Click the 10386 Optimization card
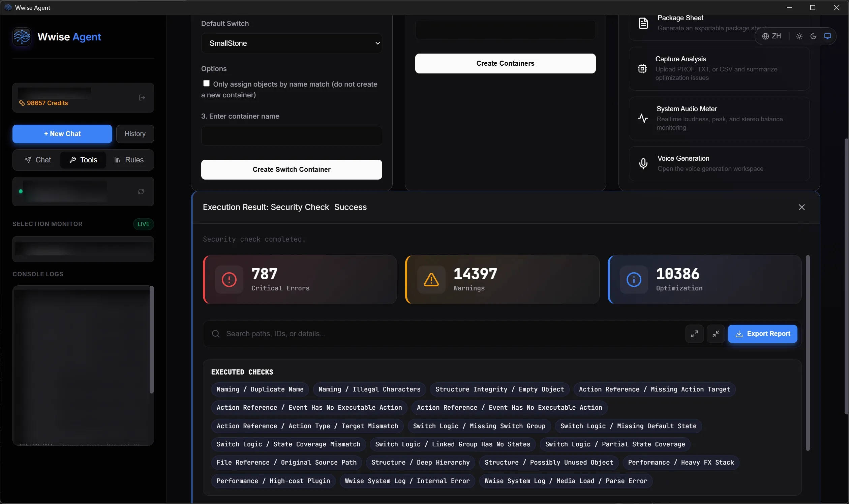849x504 pixels. point(704,280)
